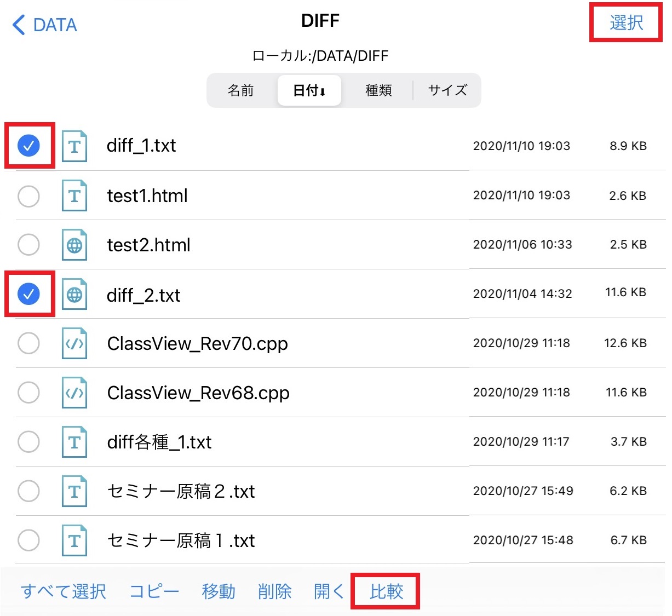Image resolution: width=672 pixels, height=616 pixels.
Task: Check the circle next to test2.html
Action: (29, 245)
